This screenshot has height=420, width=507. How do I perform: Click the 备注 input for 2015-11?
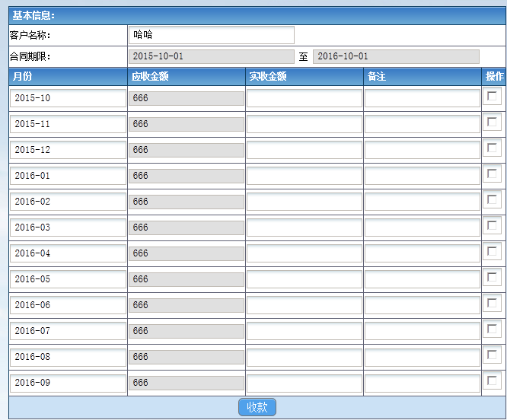point(422,124)
